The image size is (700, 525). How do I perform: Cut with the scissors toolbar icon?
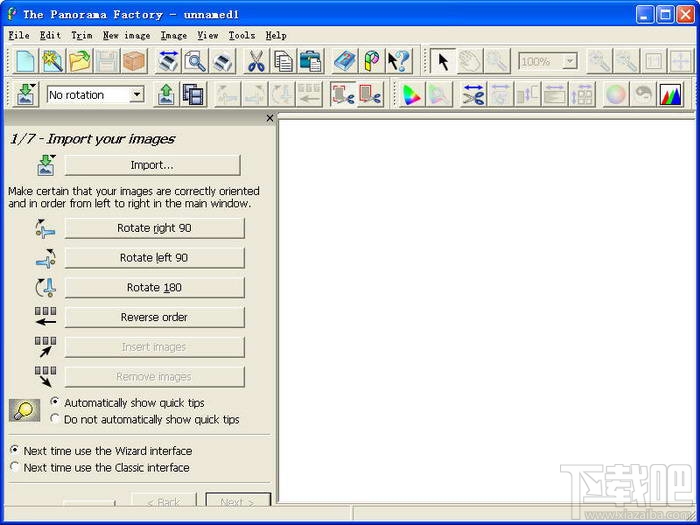tap(256, 61)
